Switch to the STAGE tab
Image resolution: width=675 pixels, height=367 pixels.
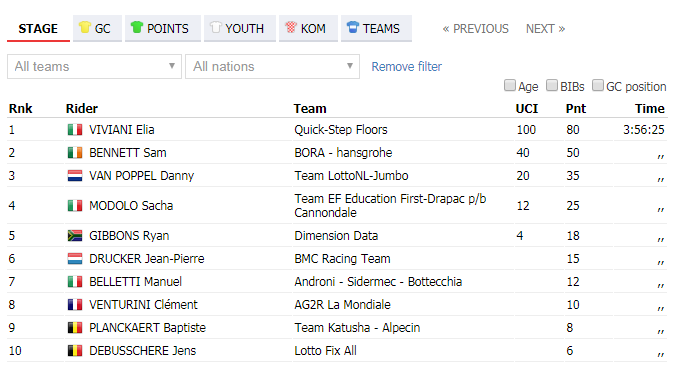click(x=38, y=28)
